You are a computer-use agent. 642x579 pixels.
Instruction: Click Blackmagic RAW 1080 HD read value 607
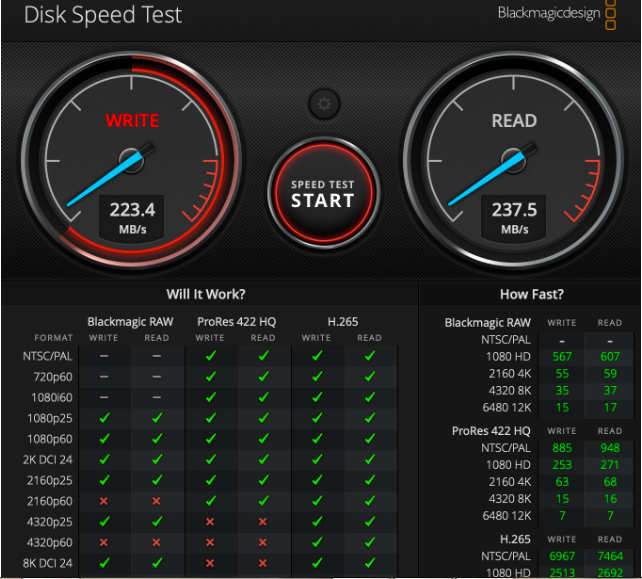click(x=610, y=357)
